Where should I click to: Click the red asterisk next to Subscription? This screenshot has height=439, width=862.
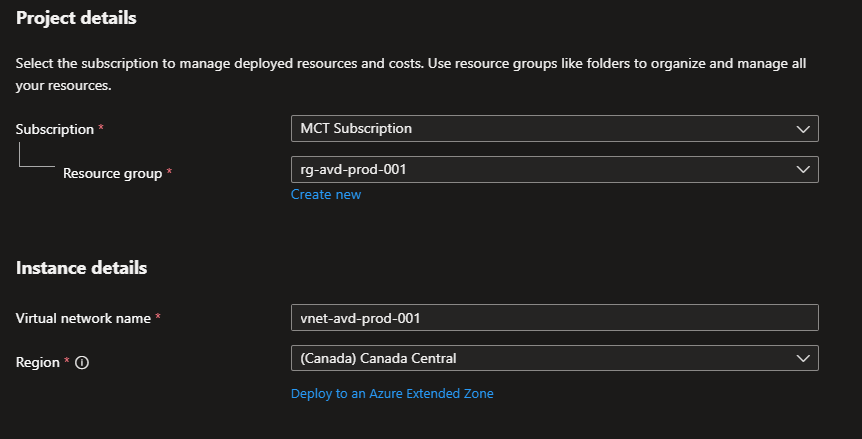coord(102,130)
